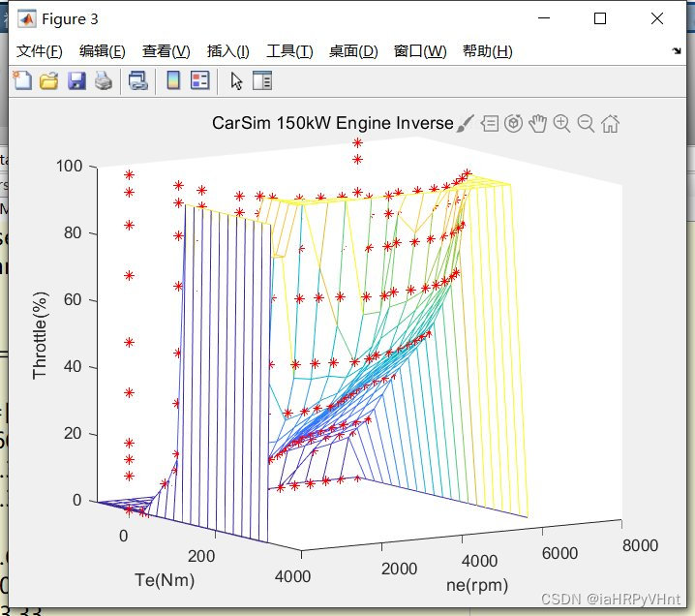Open the 桌面(D) menu

[353, 51]
